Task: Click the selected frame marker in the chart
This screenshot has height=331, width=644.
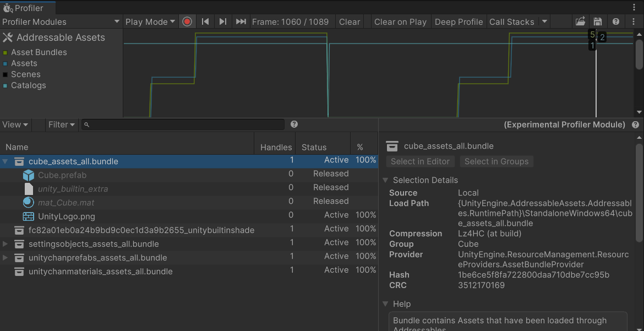Action: tap(596, 74)
